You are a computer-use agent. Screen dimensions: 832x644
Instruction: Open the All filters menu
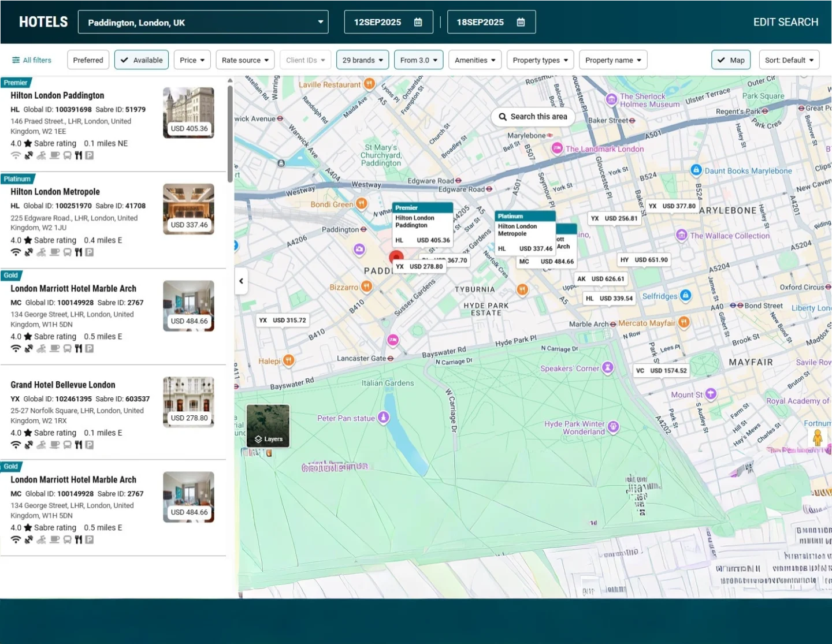[31, 59]
